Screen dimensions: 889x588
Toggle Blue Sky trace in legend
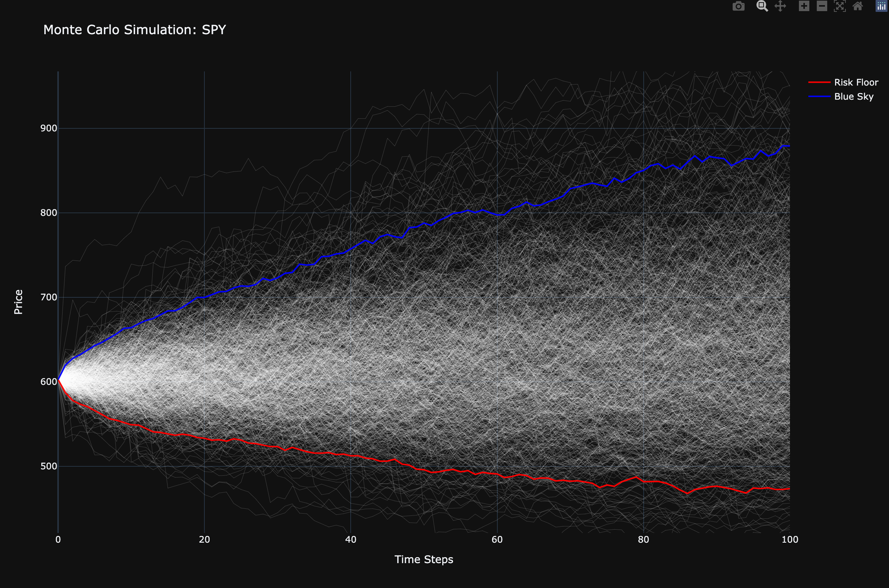[x=853, y=96]
